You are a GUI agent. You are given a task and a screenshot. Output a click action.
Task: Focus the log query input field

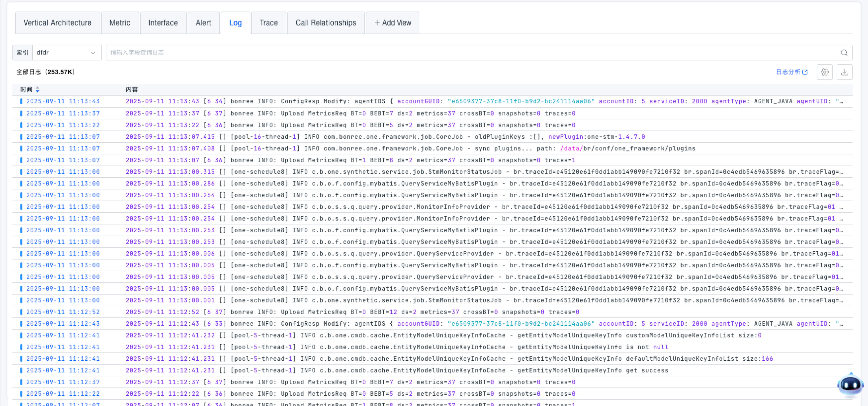point(472,53)
